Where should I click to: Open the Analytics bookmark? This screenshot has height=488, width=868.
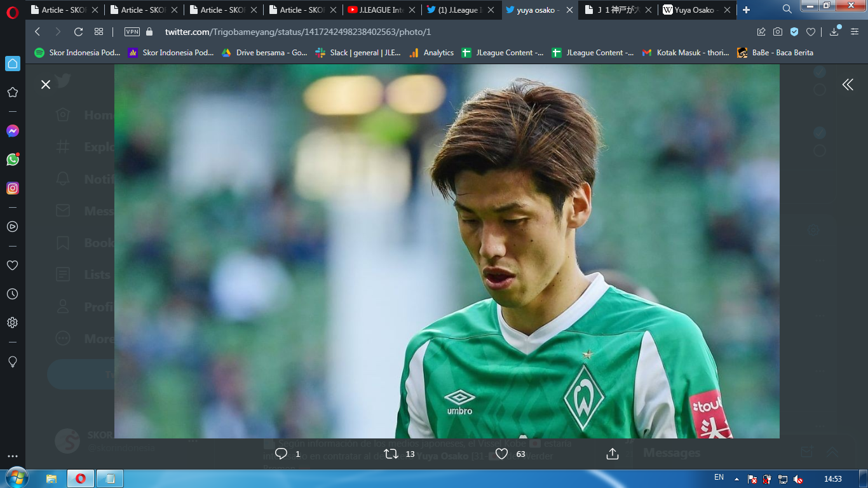(431, 53)
